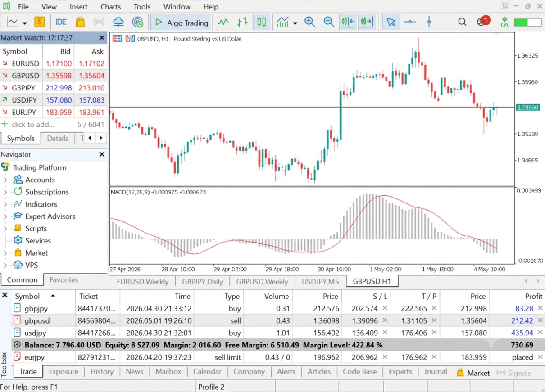Toggle chart auto-scroll to latest bar

pyautogui.click(x=348, y=22)
